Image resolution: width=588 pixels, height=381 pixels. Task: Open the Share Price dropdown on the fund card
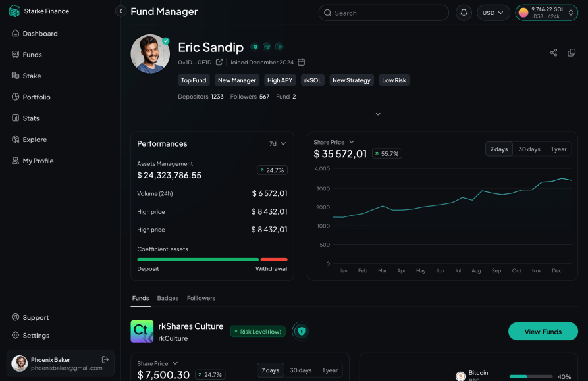click(x=157, y=363)
